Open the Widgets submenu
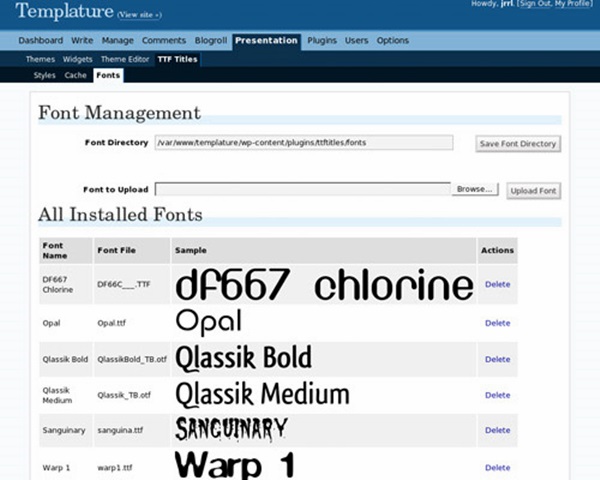The image size is (600, 480). [77, 59]
